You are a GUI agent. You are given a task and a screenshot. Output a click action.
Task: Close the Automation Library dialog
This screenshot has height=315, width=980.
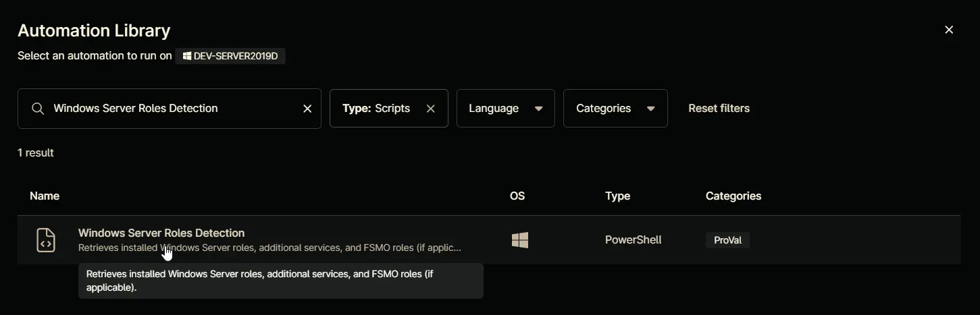(x=949, y=30)
